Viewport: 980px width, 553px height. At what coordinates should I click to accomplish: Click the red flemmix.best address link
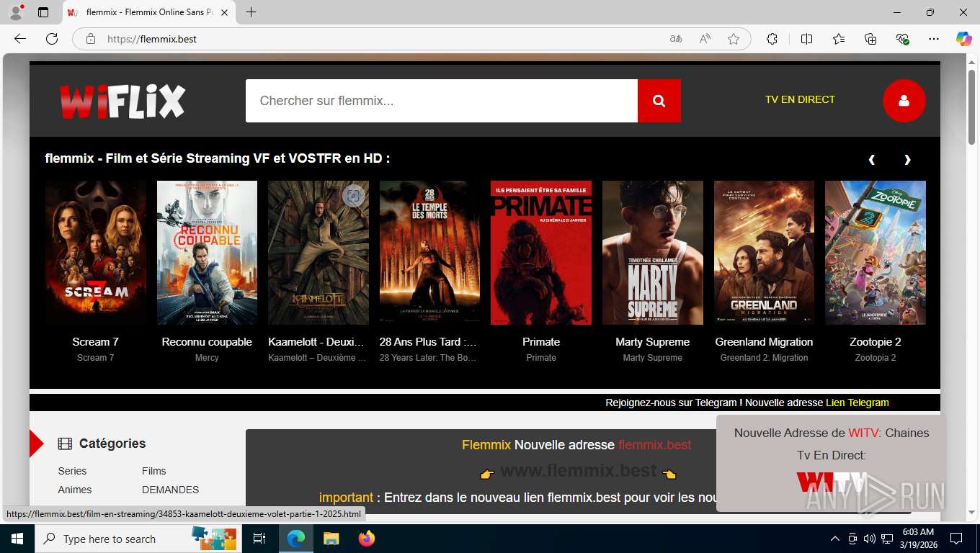[654, 445]
